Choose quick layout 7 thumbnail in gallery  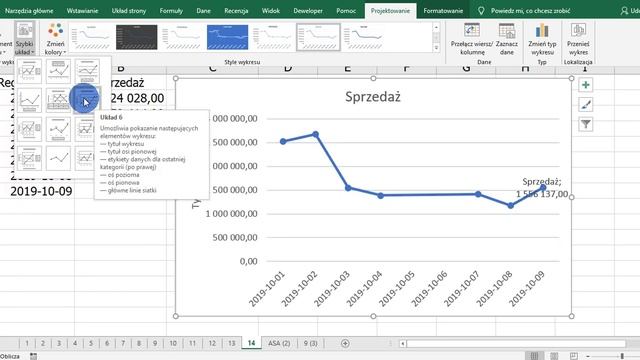pos(29,129)
